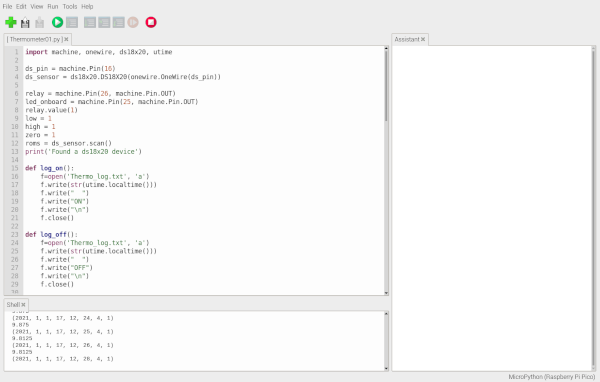Click shell output '9.875'

pos(20,325)
